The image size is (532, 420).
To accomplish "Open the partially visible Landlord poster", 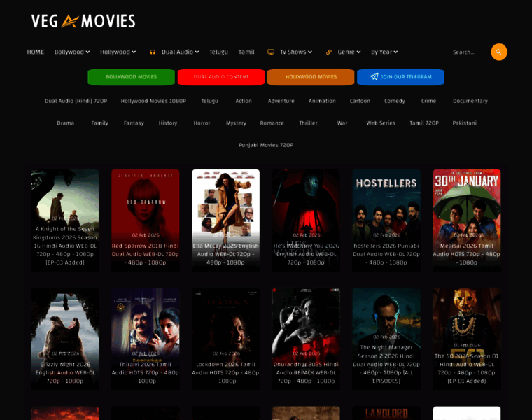I will click(386, 413).
